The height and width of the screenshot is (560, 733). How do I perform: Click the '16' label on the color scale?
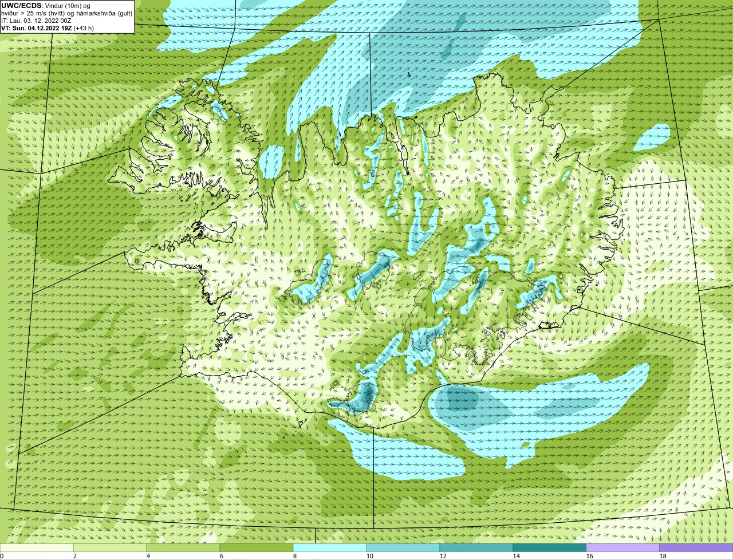point(590,556)
